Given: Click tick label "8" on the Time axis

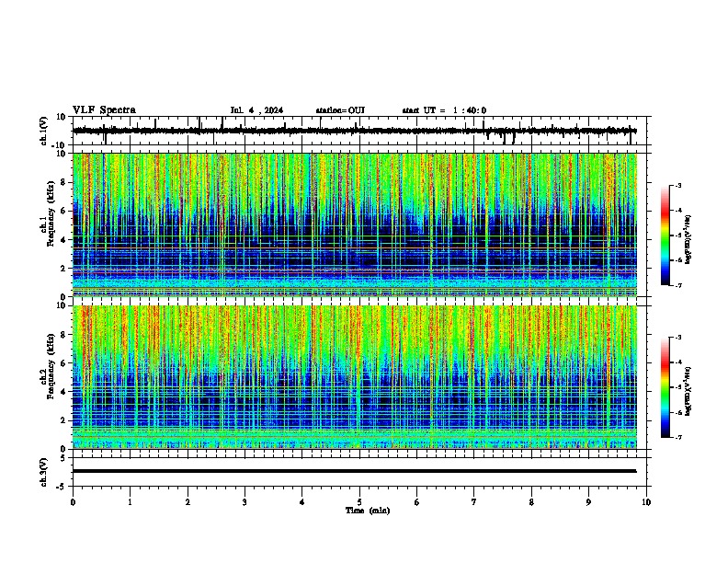Looking at the screenshot, I should click(x=531, y=502).
